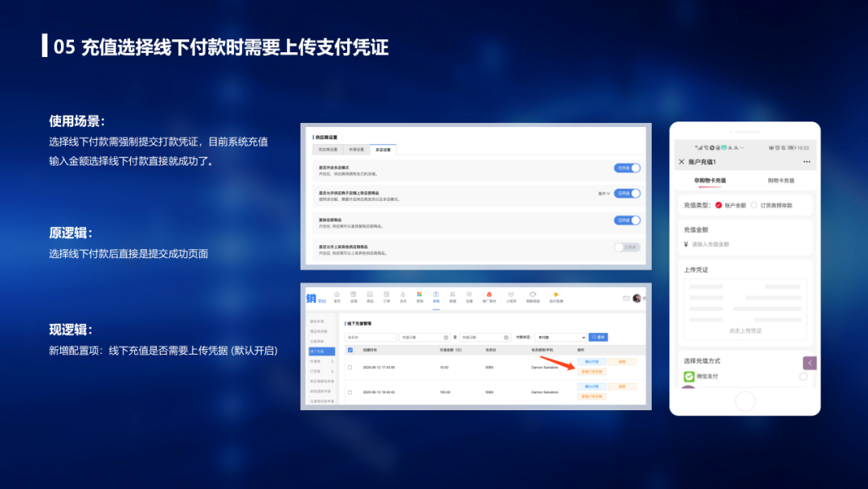Enable the 是否允许上架其他供应商商品 switch

pos(627,247)
